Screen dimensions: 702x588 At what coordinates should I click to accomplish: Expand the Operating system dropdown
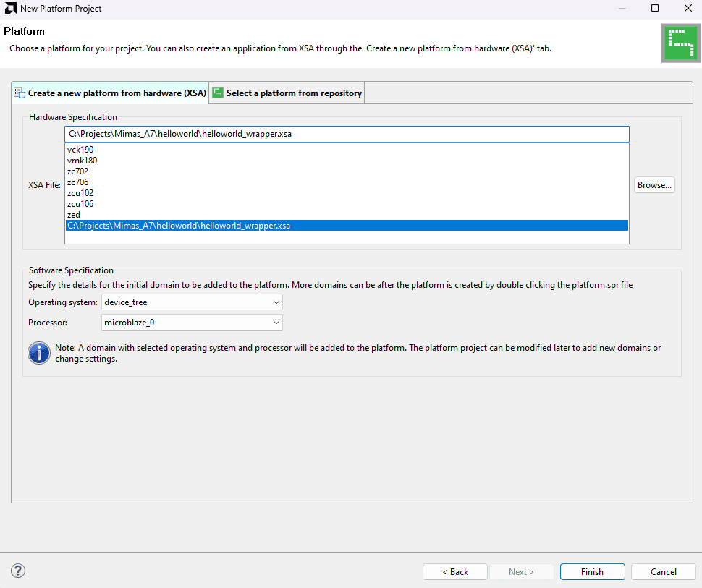[x=192, y=302]
